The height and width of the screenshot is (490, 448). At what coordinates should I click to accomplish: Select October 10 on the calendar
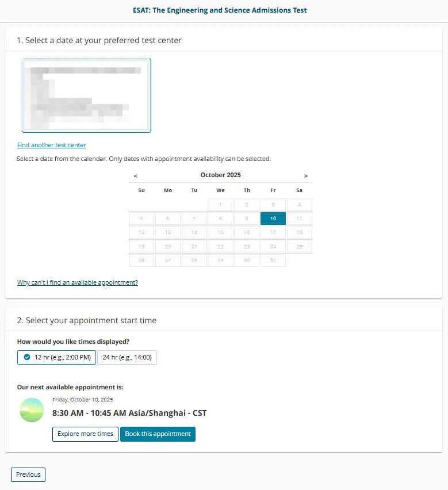[x=273, y=219]
